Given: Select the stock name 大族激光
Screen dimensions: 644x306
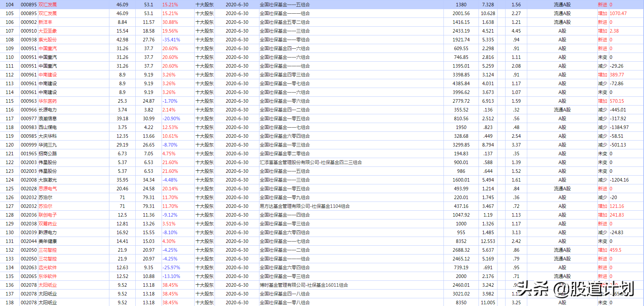Looking at the screenshot, I should (x=48, y=180).
